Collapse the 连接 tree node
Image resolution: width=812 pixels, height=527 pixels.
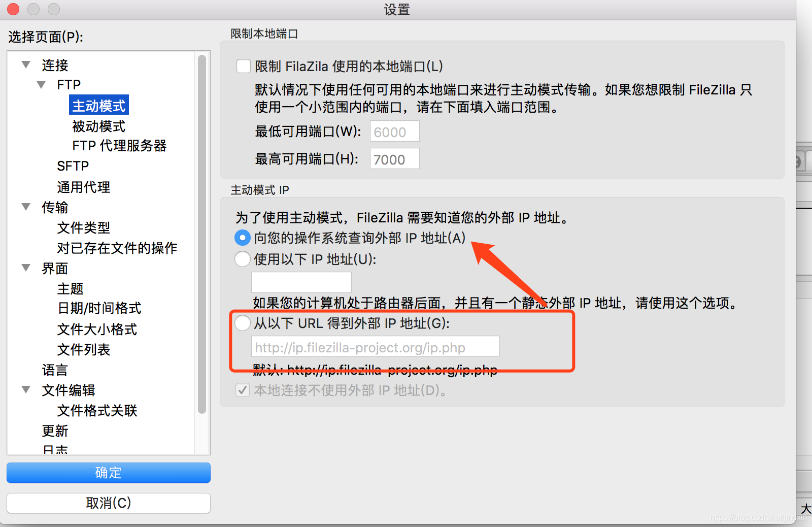tap(26, 64)
